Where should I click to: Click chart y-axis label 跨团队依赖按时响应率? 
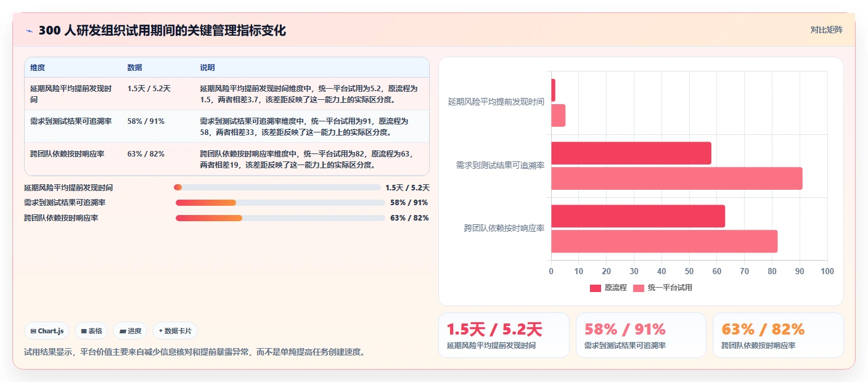(x=504, y=228)
